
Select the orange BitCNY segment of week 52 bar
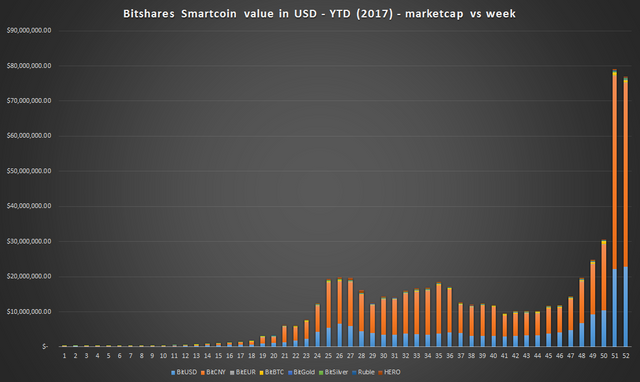tap(626, 175)
